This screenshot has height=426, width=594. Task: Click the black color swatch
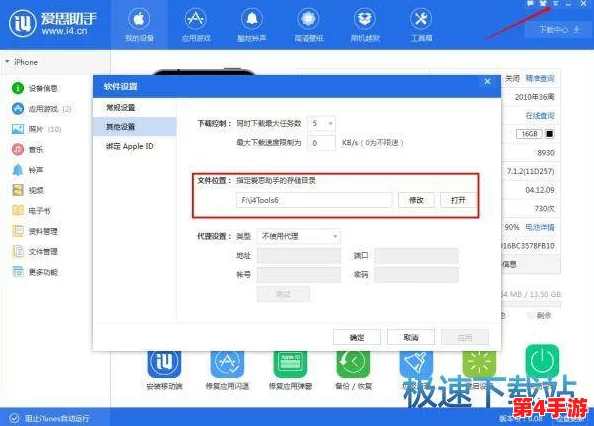point(550,134)
